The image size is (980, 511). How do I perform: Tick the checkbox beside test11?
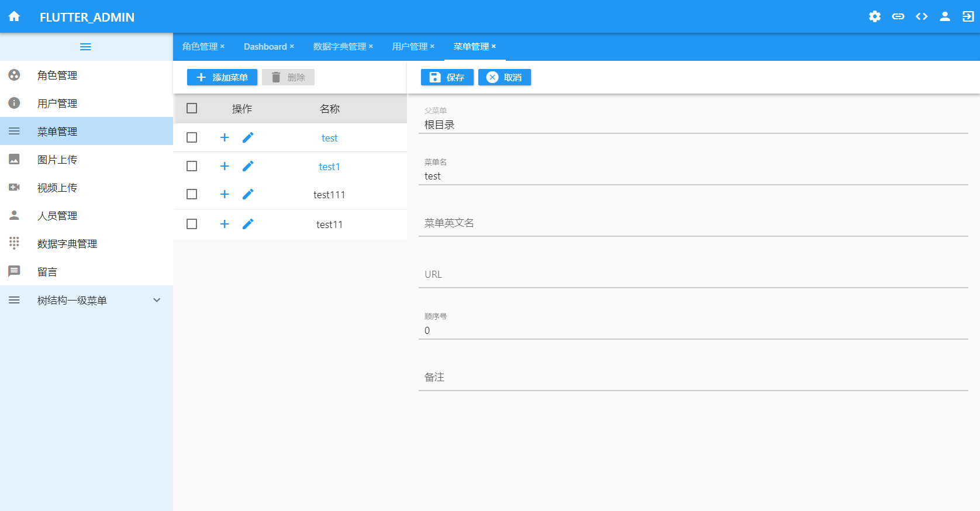pyautogui.click(x=192, y=224)
